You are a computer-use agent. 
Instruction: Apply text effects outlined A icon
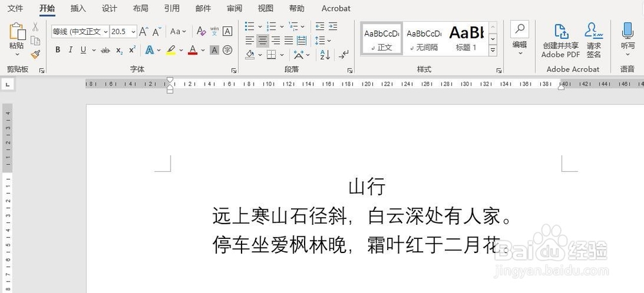[149, 50]
